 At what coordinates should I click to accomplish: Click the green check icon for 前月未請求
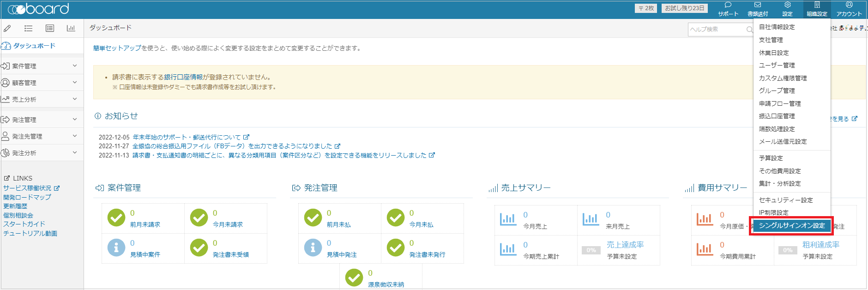click(x=116, y=217)
